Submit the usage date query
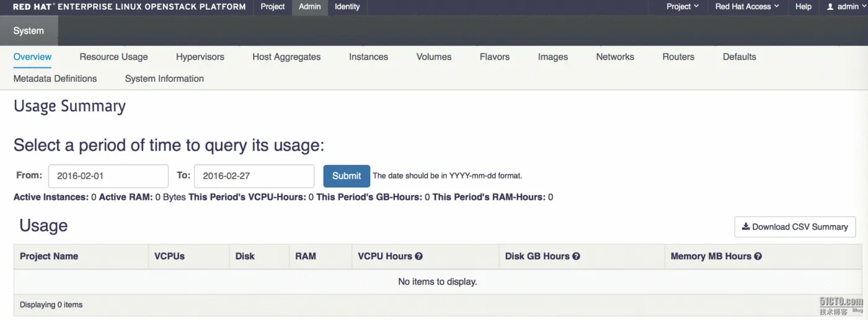Screen dimensions: 868x320 pos(347,176)
